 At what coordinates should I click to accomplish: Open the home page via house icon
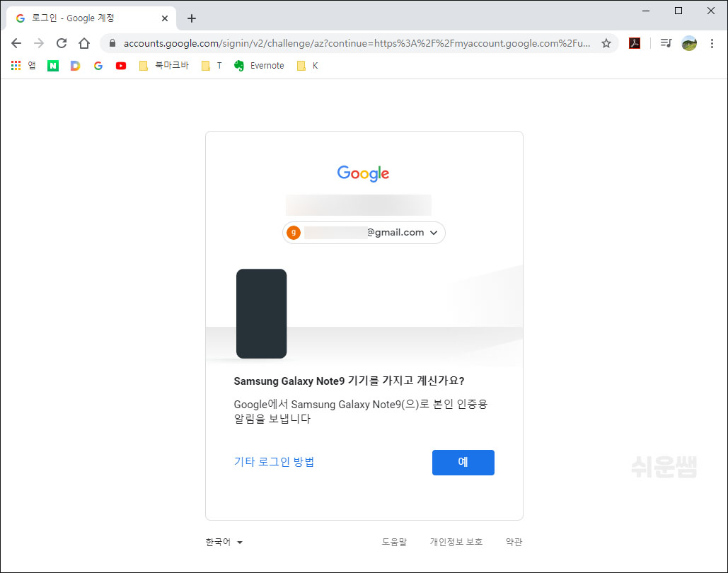point(84,43)
